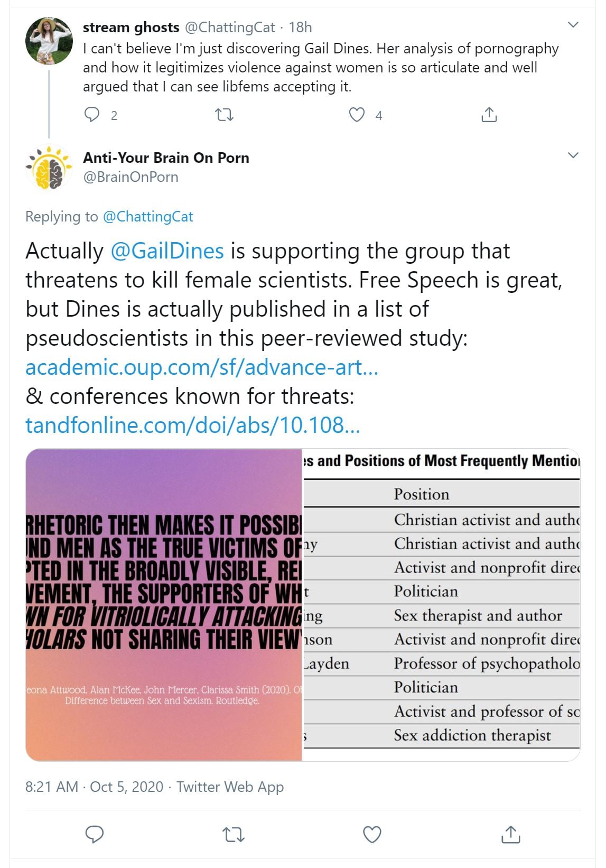Open the positions table image

(441, 605)
